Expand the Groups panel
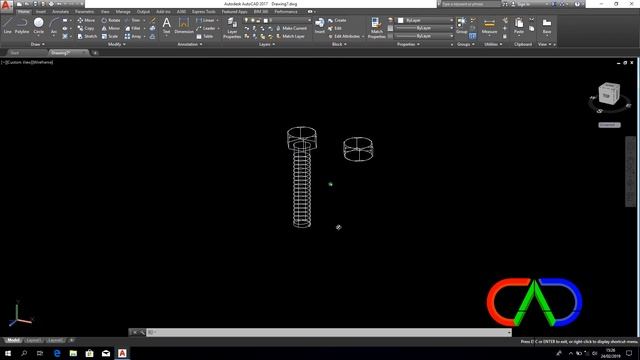The image size is (640, 360). click(466, 44)
